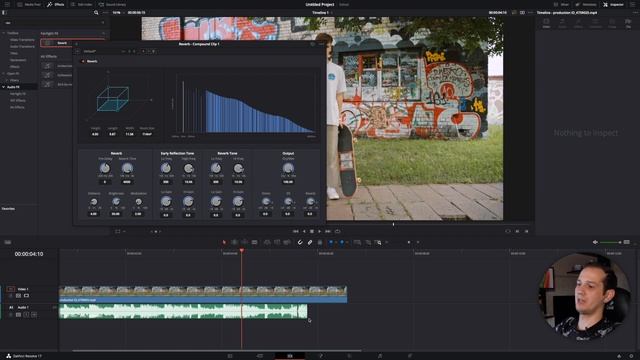Open the Timeline View Options icon

(x=8, y=242)
